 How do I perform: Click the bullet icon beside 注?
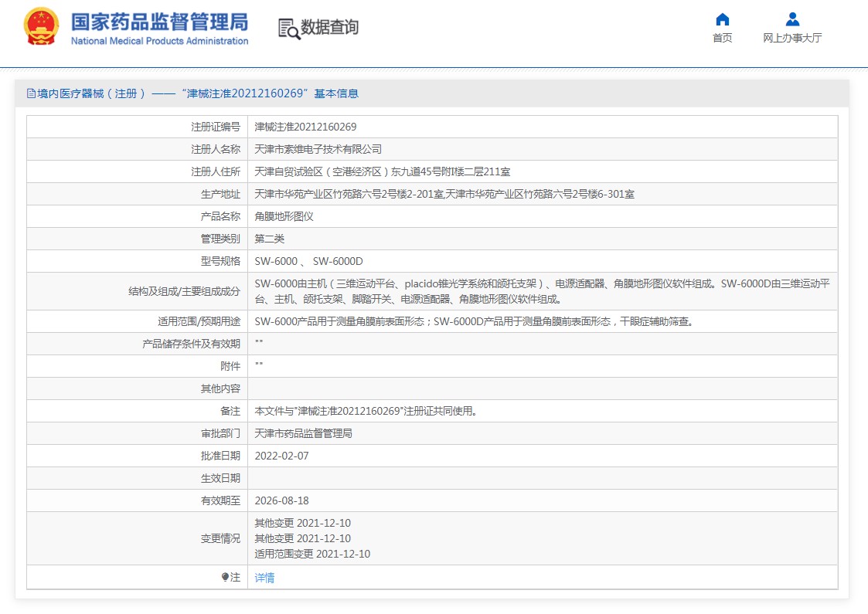tap(225, 577)
